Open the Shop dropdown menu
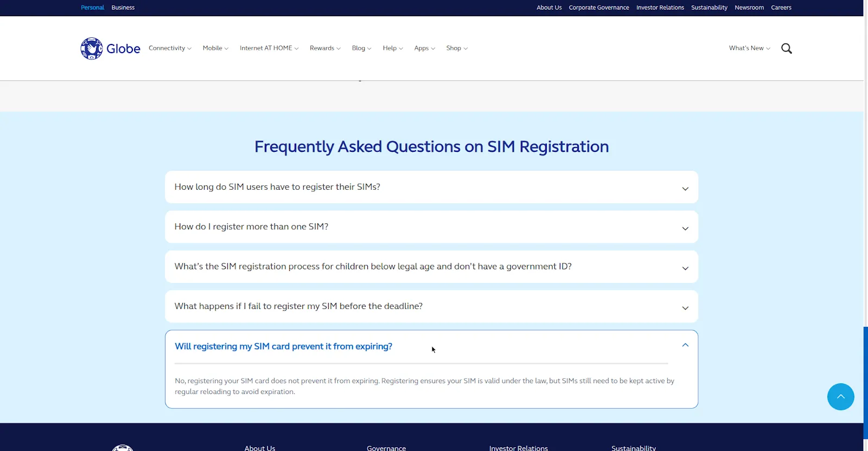The height and width of the screenshot is (451, 868). pos(457,48)
